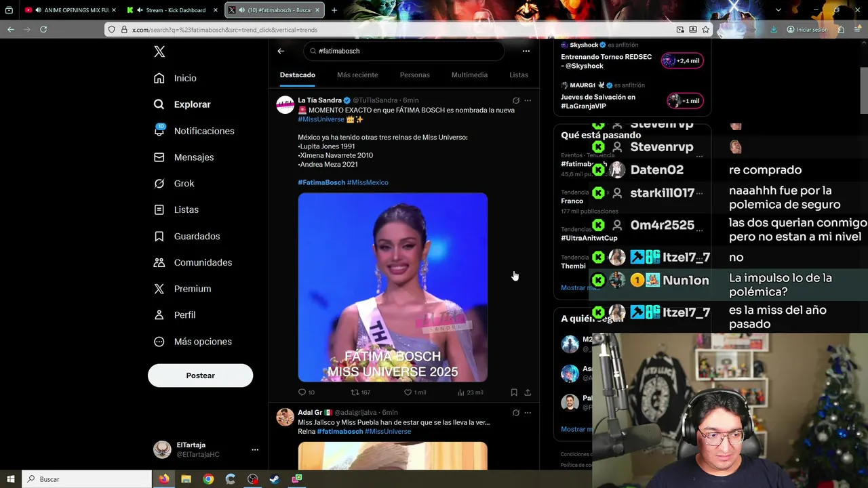
Task: Open Listas in the sidebar
Action: (x=176, y=210)
